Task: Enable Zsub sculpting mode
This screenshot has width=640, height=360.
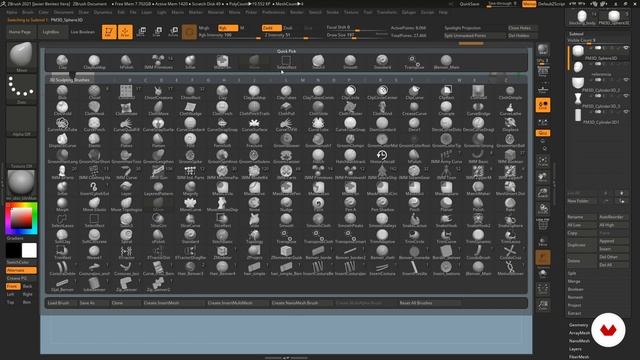Action: (x=288, y=28)
